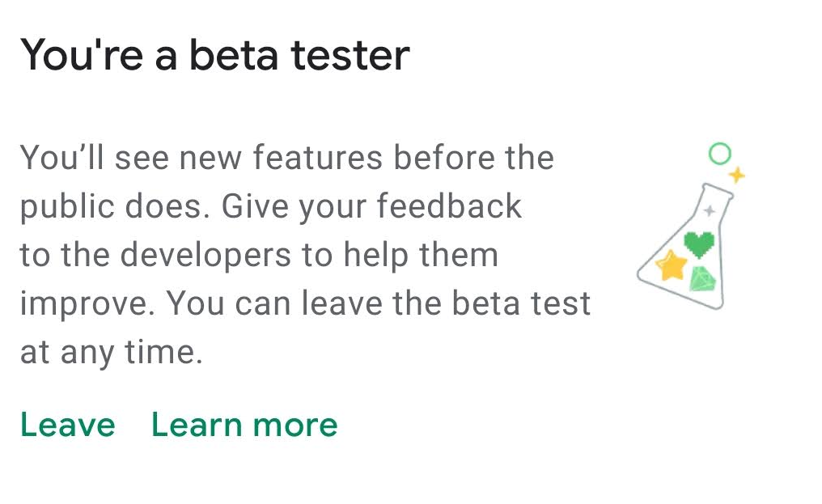The height and width of the screenshot is (504, 822).
Task: Click the green circle bubble above flask
Action: tap(719, 153)
